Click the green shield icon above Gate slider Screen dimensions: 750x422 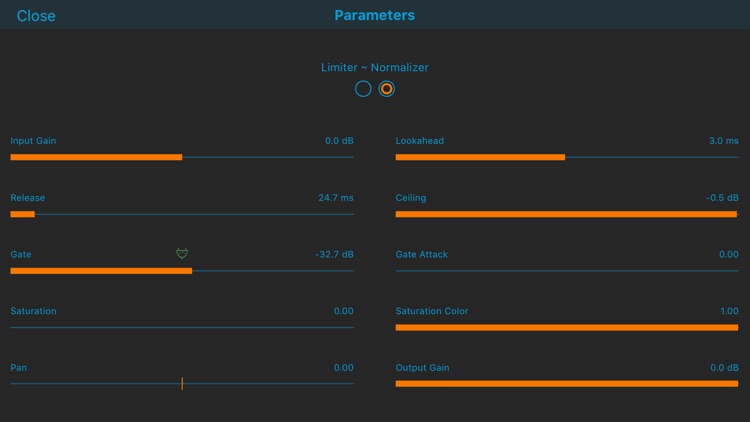[x=182, y=254]
